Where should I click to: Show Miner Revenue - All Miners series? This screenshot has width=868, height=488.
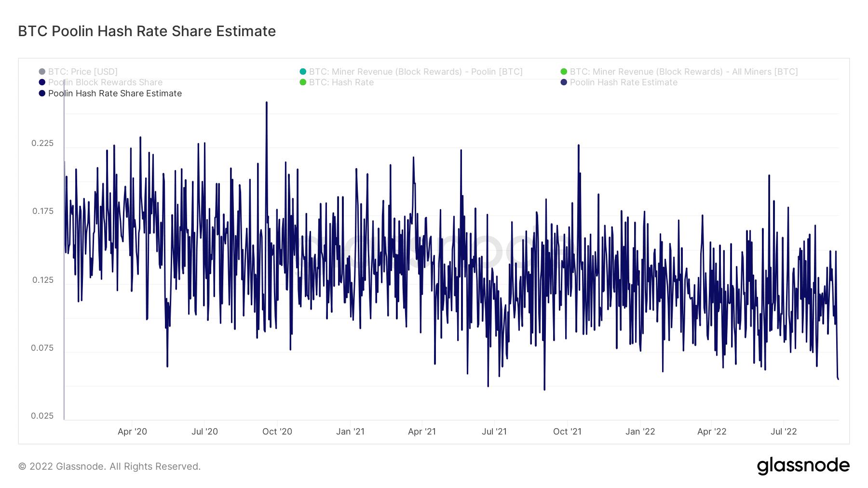(x=684, y=72)
